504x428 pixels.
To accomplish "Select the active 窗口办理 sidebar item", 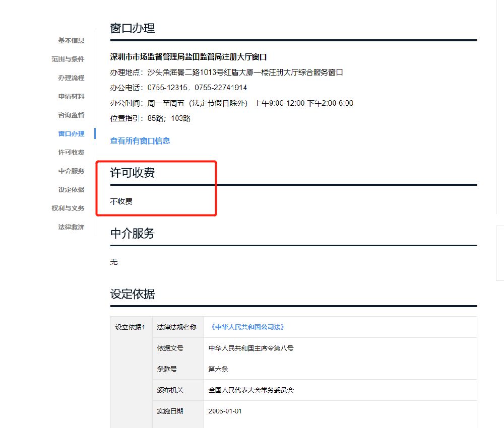I will [71, 134].
